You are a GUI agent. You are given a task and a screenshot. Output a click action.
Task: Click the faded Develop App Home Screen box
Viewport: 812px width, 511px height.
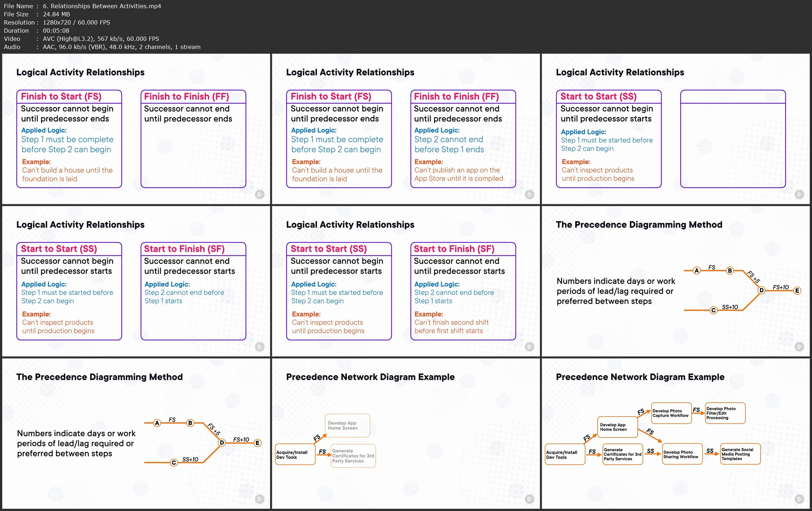[x=347, y=425]
